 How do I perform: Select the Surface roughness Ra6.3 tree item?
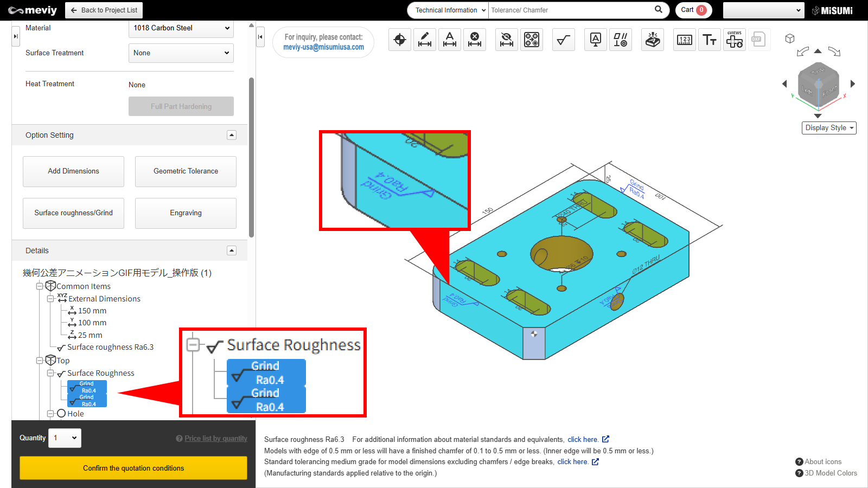coord(105,347)
